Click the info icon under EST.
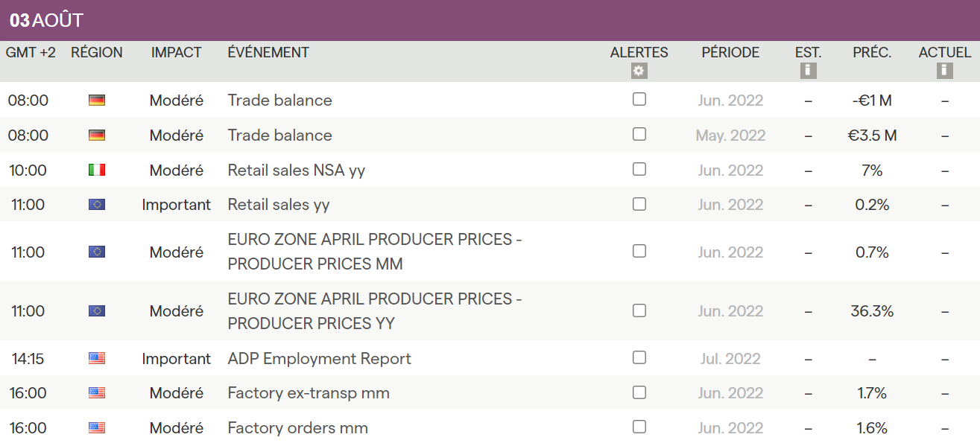The height and width of the screenshot is (446, 980). tap(808, 71)
